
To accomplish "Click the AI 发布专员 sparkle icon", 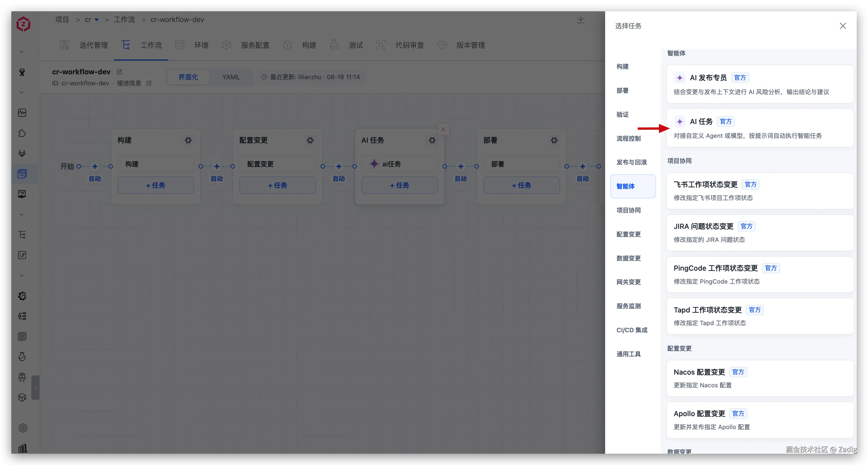I will point(680,78).
